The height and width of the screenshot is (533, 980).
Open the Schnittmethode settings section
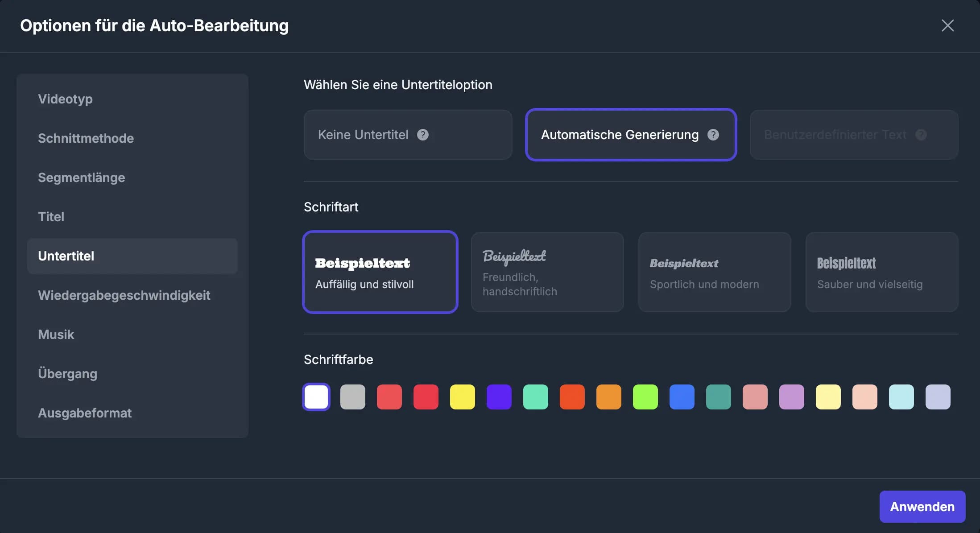86,138
